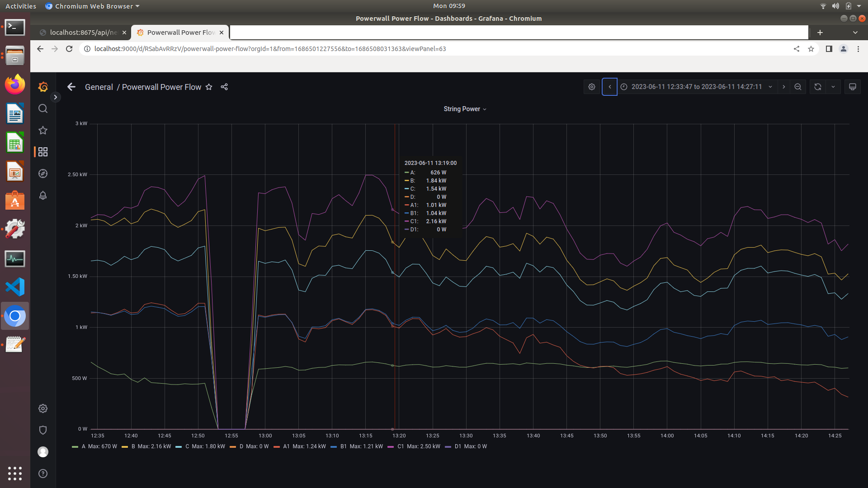Open dashboard settings gear icon
868x488 pixels.
point(591,86)
